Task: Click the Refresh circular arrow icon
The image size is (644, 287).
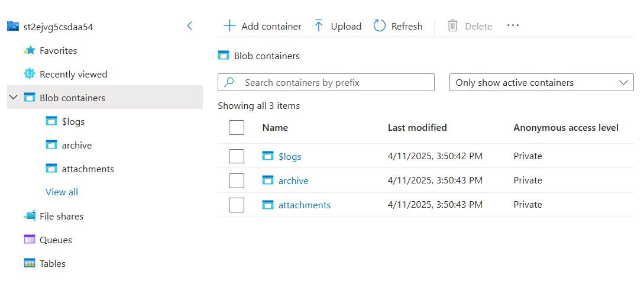Action: pos(380,26)
